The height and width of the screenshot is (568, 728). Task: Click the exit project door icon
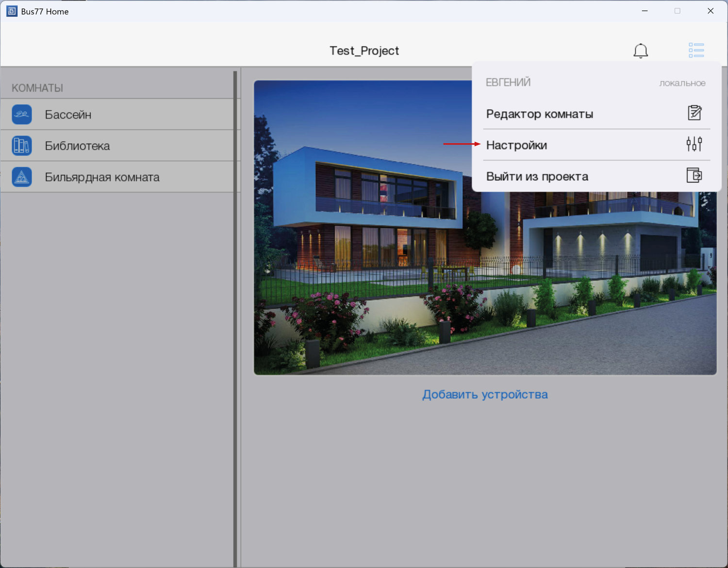(x=694, y=175)
